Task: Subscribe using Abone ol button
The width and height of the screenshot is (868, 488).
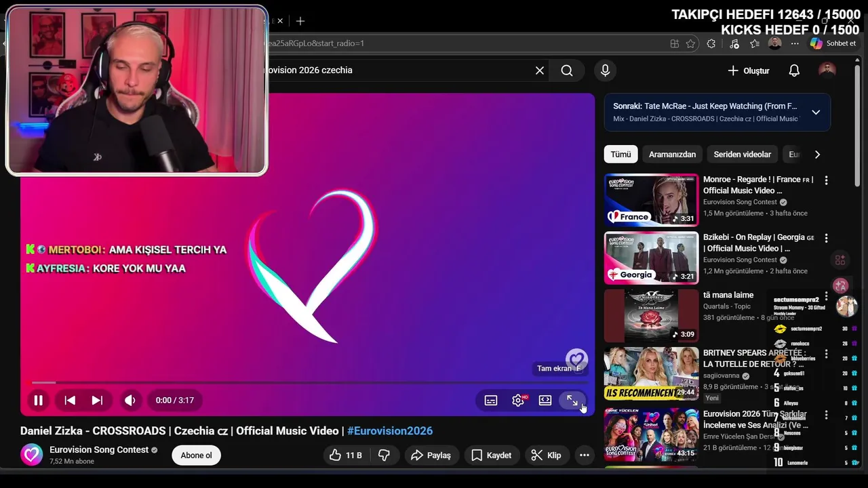Action: pyautogui.click(x=196, y=455)
